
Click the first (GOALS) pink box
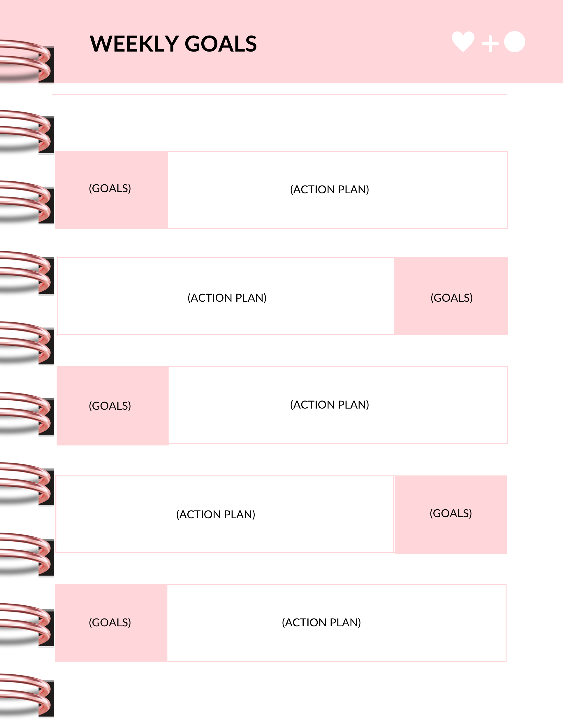pyautogui.click(x=112, y=190)
